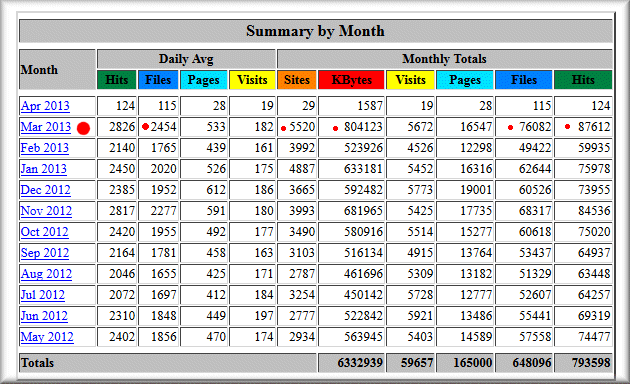The width and height of the screenshot is (630, 384).
Task: Select Mar 2013 monthly pages 16547
Action: 476,127
